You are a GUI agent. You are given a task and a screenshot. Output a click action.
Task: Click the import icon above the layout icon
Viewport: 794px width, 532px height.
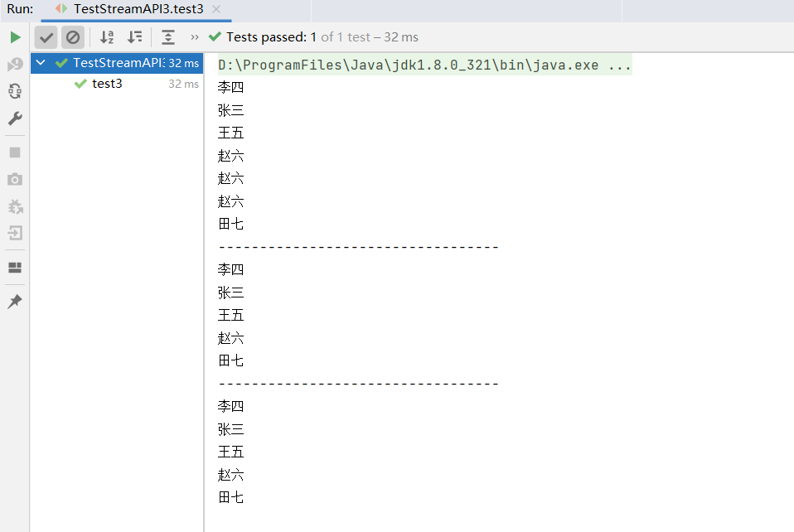click(x=14, y=233)
